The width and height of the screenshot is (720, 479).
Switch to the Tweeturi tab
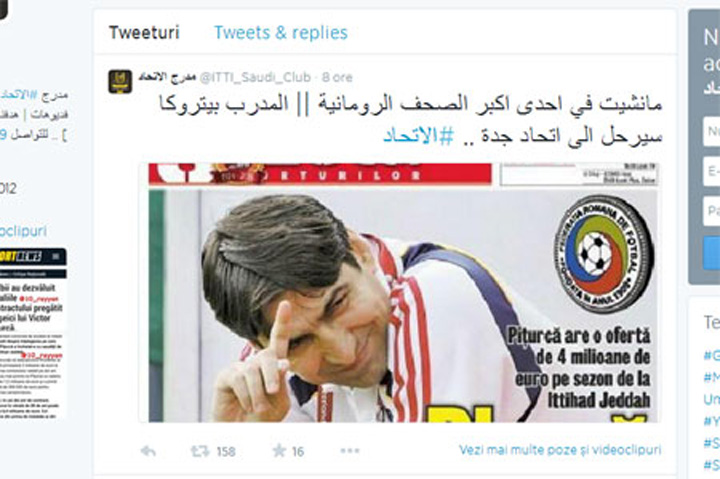[x=144, y=33]
